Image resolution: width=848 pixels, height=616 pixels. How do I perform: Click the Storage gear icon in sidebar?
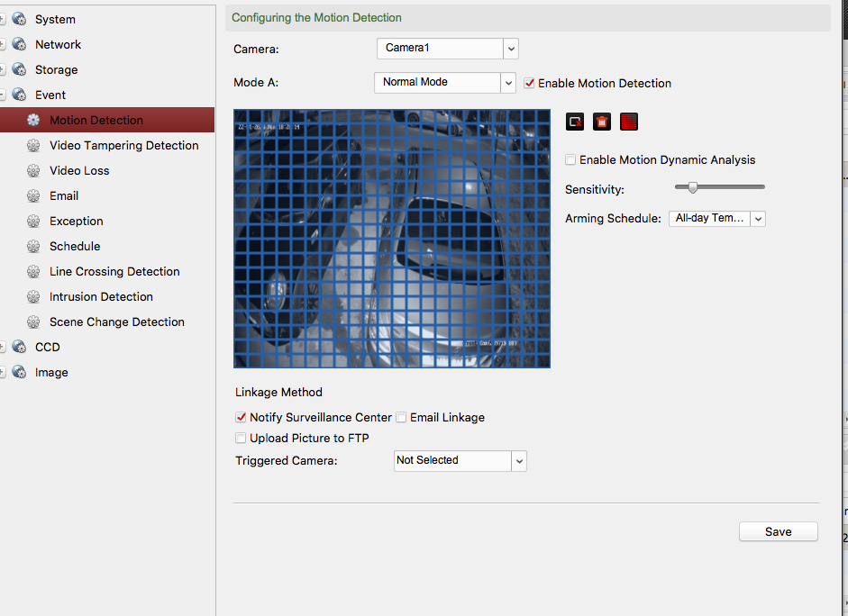20,69
